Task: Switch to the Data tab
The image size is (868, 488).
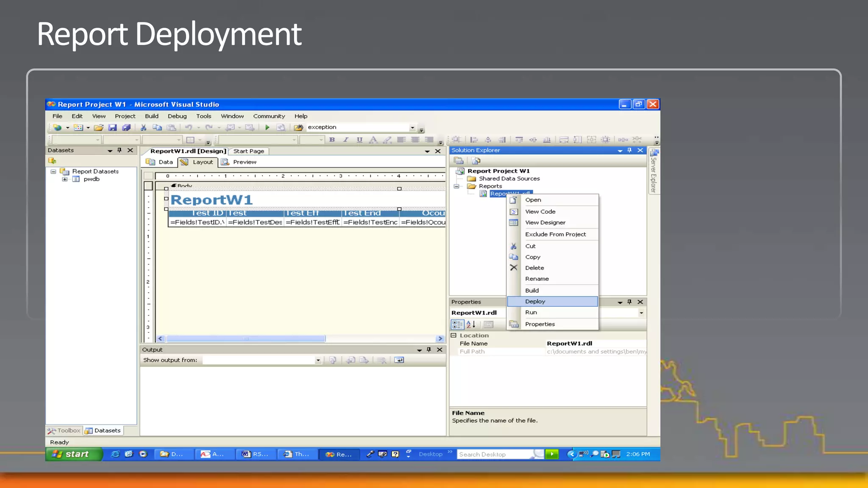Action: click(160, 162)
